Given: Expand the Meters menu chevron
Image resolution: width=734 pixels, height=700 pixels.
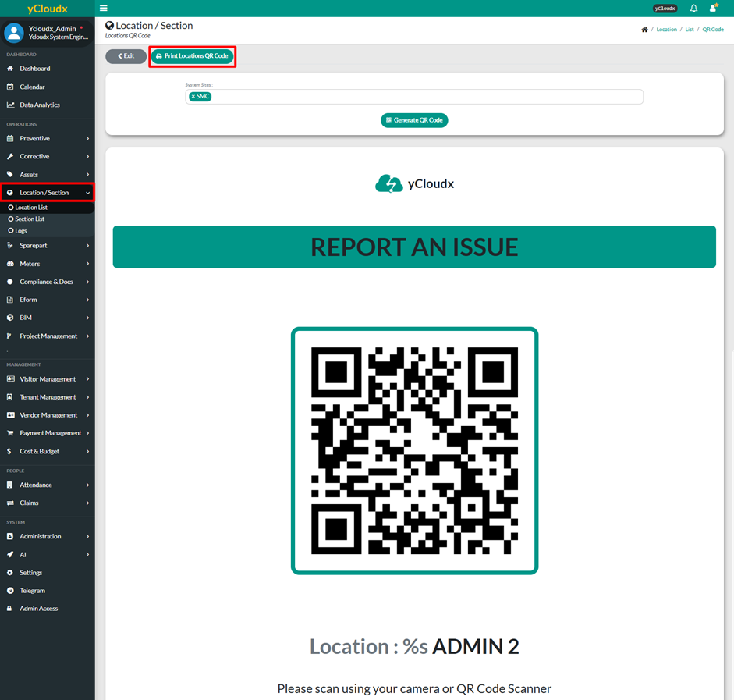Looking at the screenshot, I should coord(87,264).
